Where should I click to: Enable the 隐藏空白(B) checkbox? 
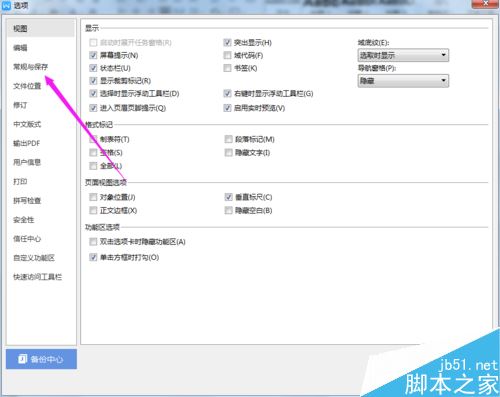point(228,211)
